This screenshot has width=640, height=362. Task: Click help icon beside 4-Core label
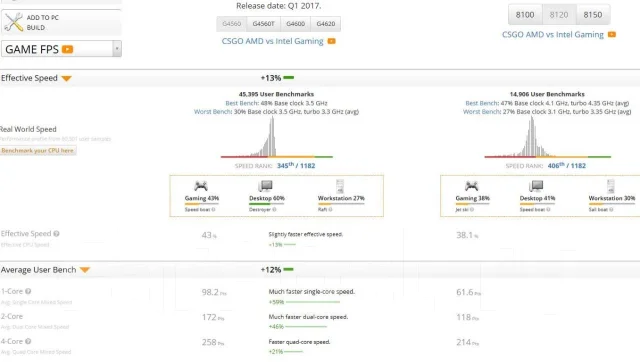(x=28, y=341)
